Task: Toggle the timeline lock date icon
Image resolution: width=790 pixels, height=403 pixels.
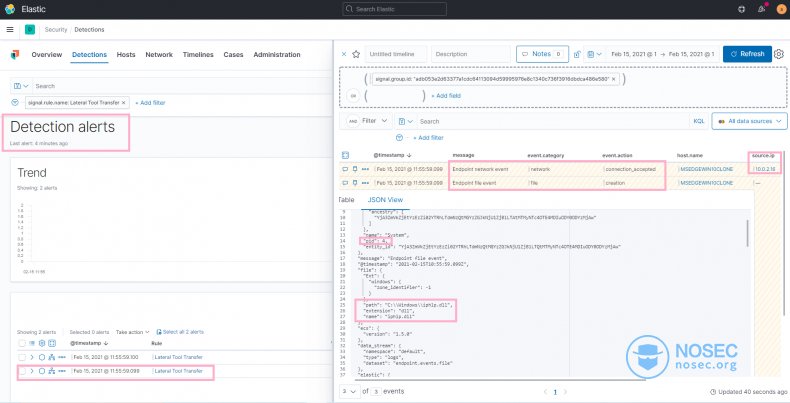Action: pyautogui.click(x=577, y=54)
